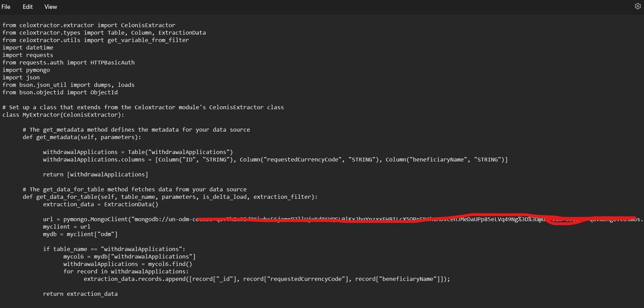Click the 'if table_name ==' condition line
644x308 pixels.
[x=114, y=249]
